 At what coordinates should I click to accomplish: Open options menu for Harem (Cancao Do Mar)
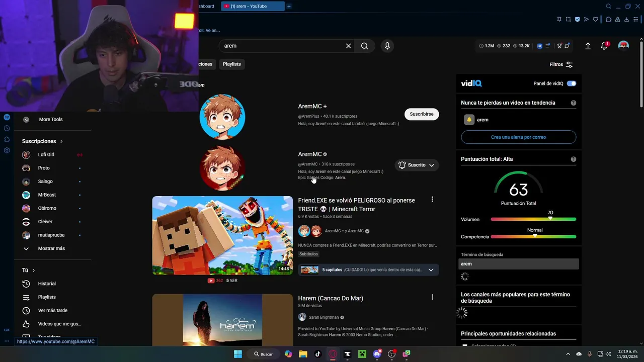(432, 297)
